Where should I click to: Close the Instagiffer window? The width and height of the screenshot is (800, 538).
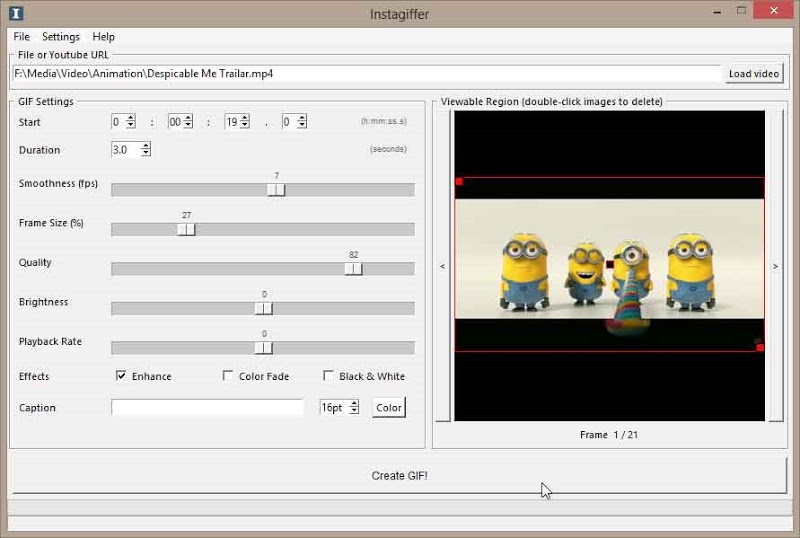click(774, 11)
